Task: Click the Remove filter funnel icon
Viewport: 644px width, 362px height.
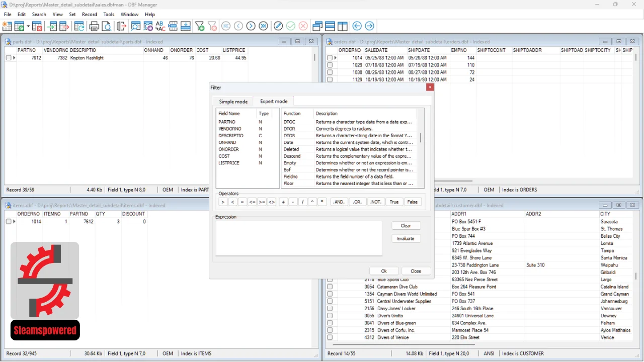Action: click(212, 26)
